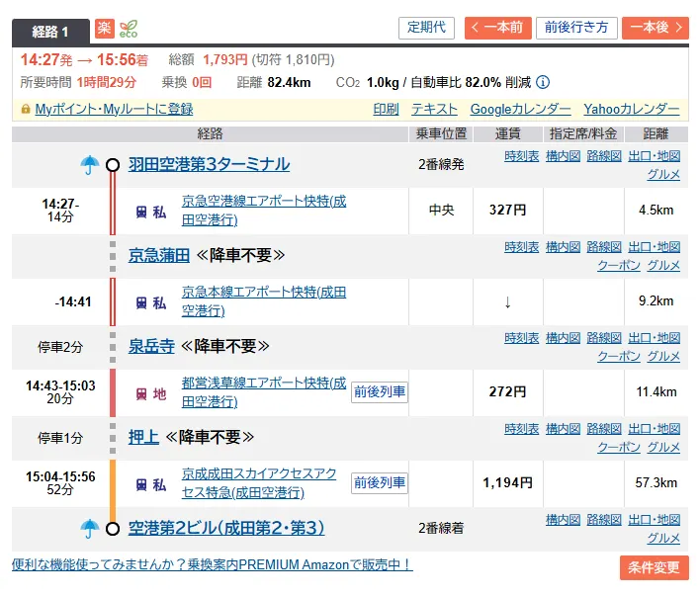This screenshot has height=598, width=700.
Task: Click train icon on 京成成田スカイアクセス row
Action: 141,484
